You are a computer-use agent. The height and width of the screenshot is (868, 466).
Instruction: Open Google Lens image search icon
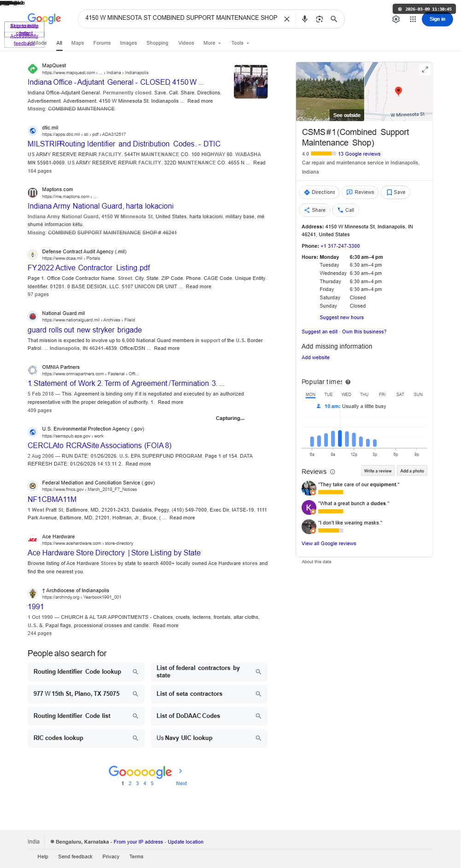319,19
